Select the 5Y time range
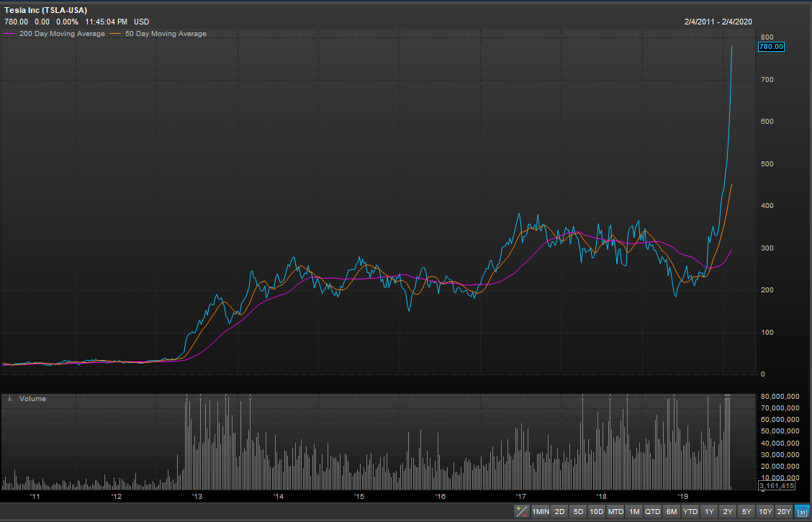Screen dimensions: 812x522 click(x=746, y=512)
